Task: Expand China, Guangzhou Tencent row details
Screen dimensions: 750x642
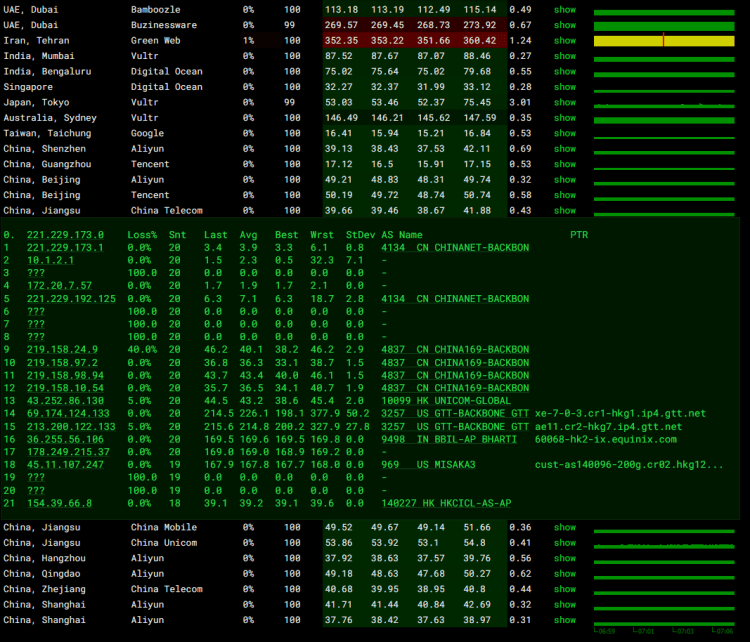Action: [565, 164]
